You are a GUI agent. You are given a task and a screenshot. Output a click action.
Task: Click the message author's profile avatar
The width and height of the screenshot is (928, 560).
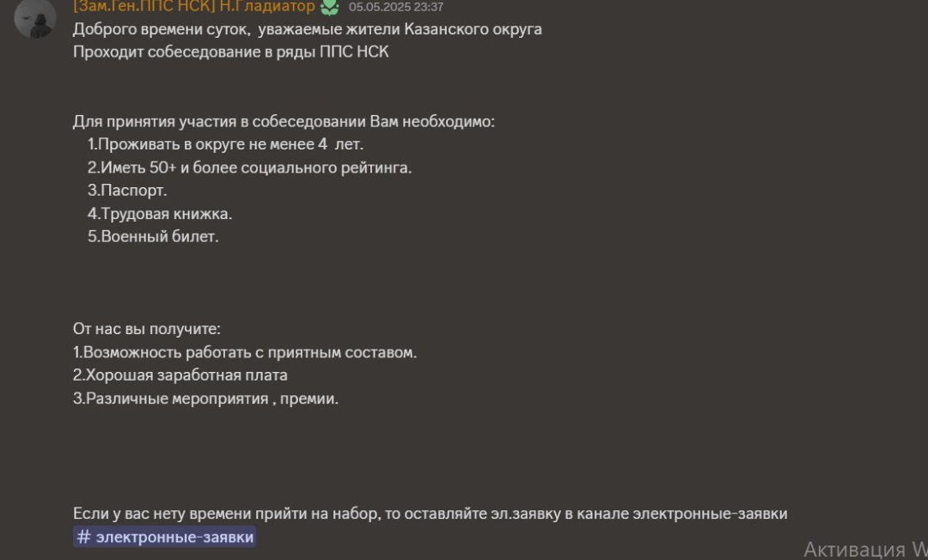[x=36, y=17]
